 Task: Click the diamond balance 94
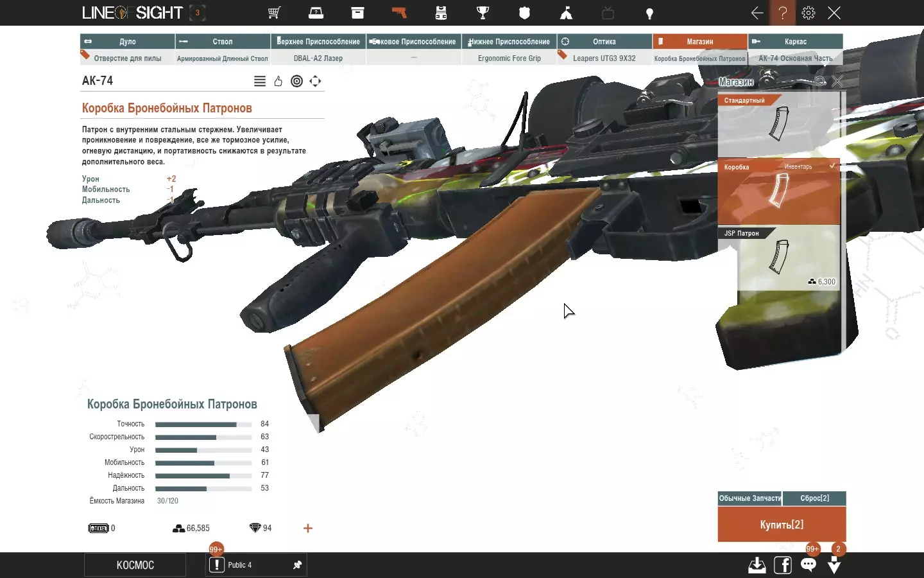click(261, 528)
